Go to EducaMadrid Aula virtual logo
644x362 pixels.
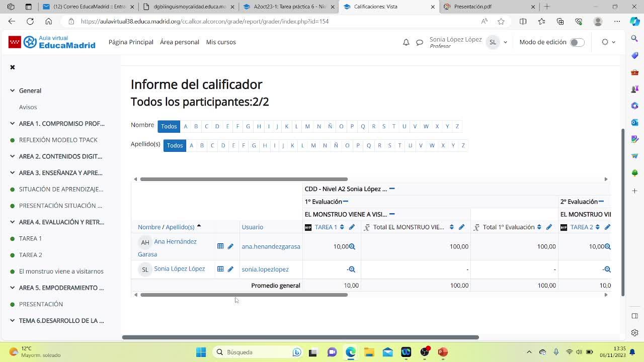click(52, 42)
